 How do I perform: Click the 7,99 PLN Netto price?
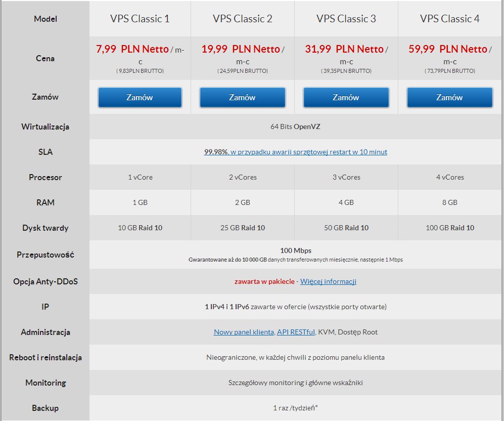132,49
